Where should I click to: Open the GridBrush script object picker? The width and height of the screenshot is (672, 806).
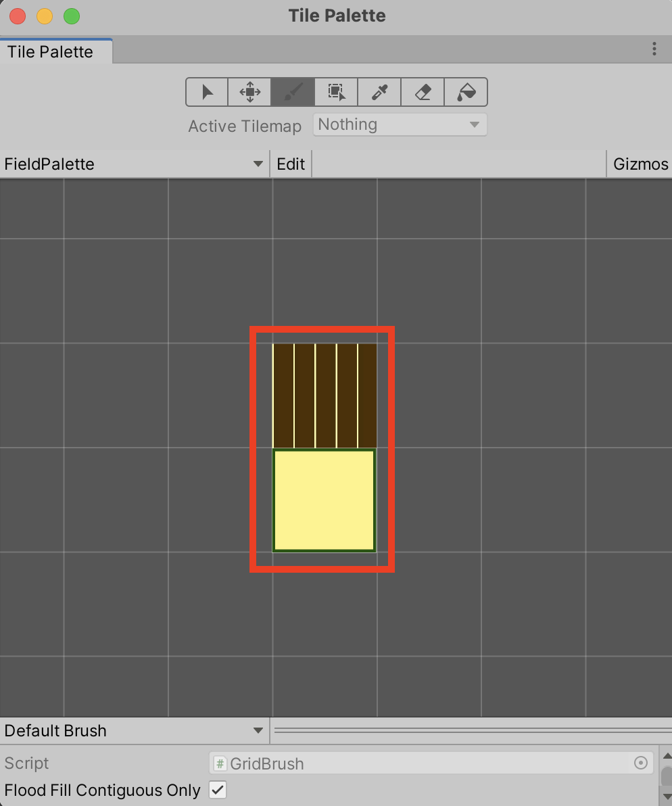[x=641, y=763]
